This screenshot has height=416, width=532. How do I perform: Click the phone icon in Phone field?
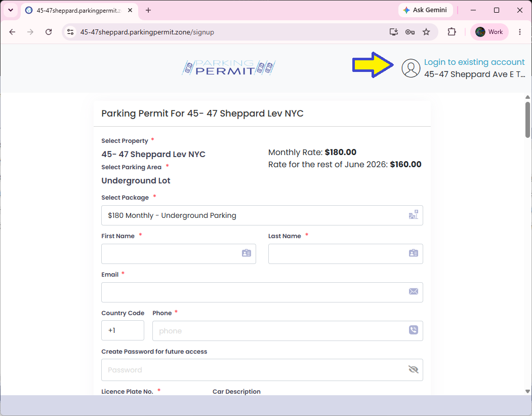[x=413, y=330]
